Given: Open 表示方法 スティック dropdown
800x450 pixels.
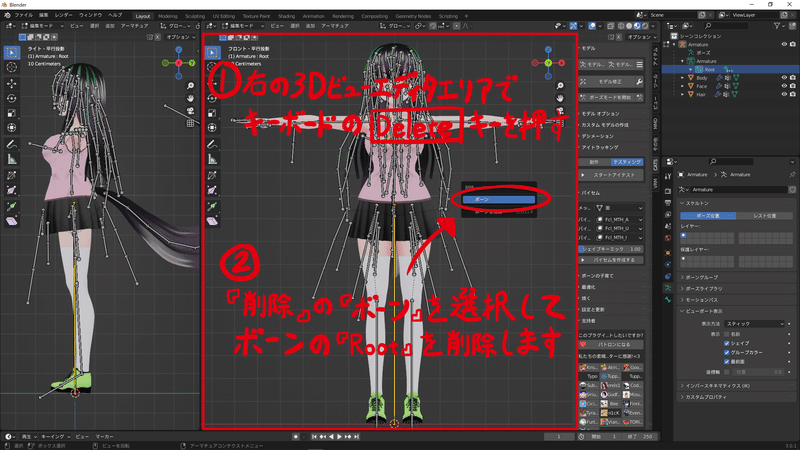Looking at the screenshot, I should click(x=754, y=323).
